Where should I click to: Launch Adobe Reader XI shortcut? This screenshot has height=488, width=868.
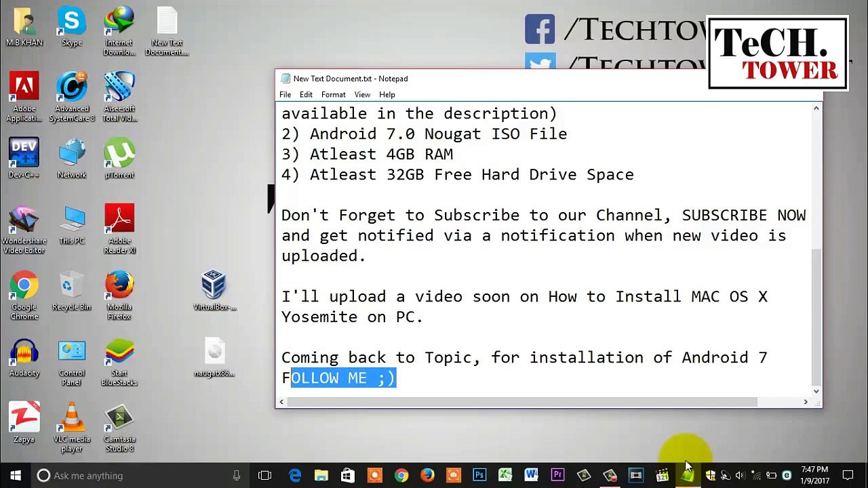click(x=119, y=230)
